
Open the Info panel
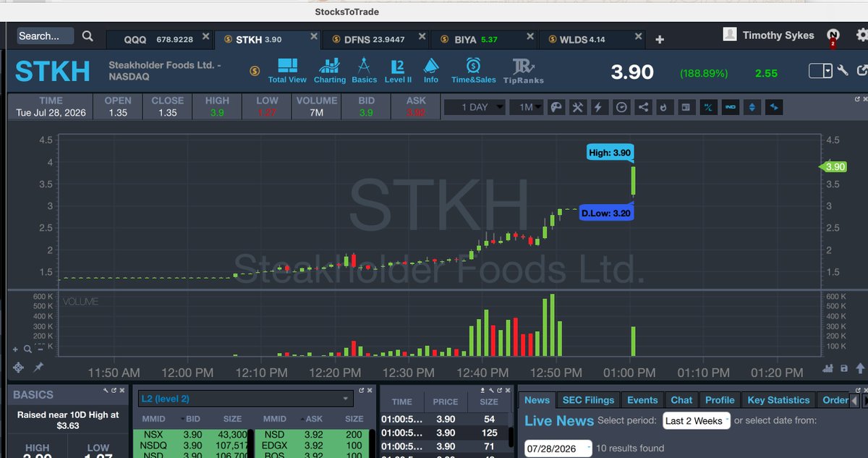(x=431, y=71)
